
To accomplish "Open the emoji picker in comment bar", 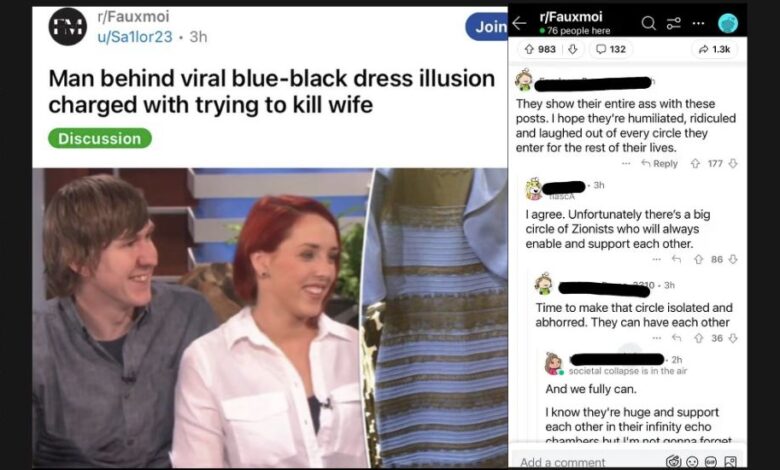I will 692,463.
